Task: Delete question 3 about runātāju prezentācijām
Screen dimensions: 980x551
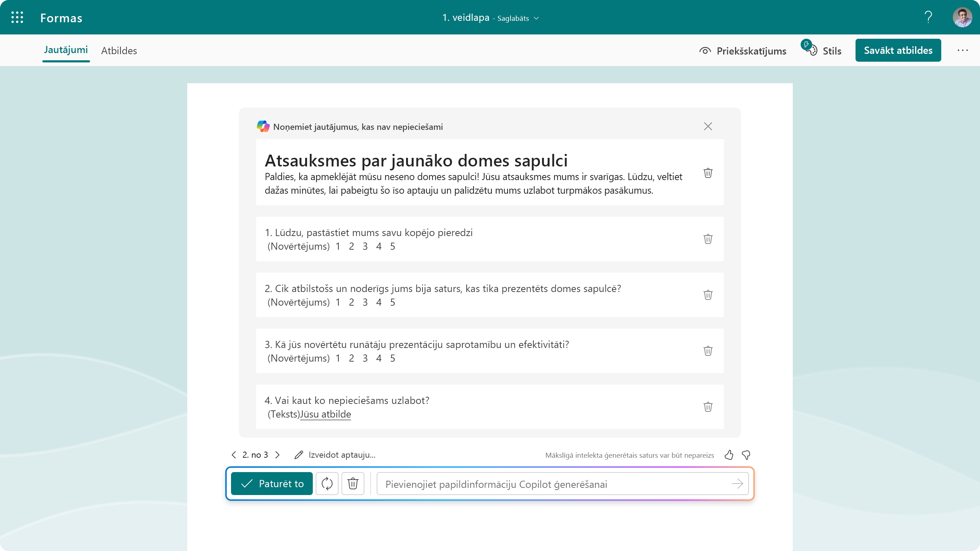Action: [x=708, y=351]
